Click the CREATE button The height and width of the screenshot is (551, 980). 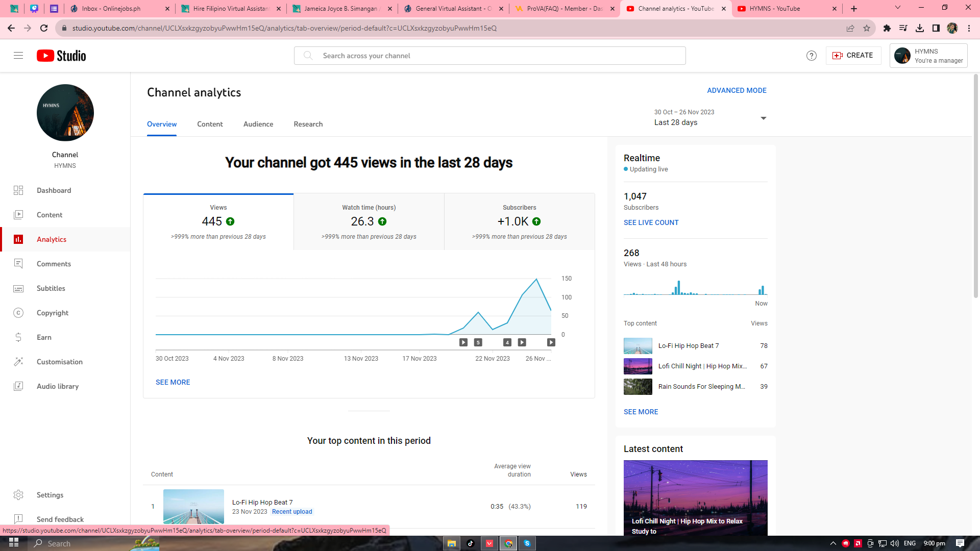click(853, 56)
